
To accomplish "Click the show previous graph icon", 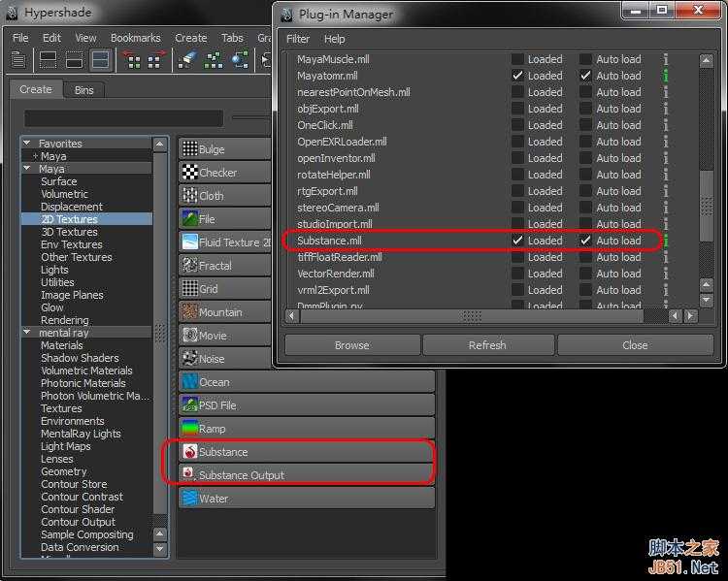I will pyautogui.click(x=131, y=60).
